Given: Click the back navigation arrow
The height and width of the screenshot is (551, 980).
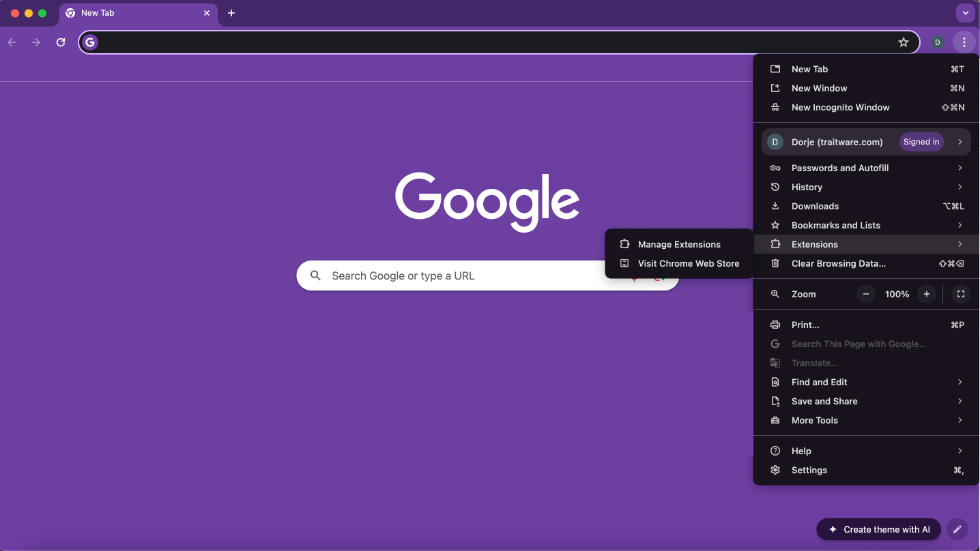Looking at the screenshot, I should 12,42.
